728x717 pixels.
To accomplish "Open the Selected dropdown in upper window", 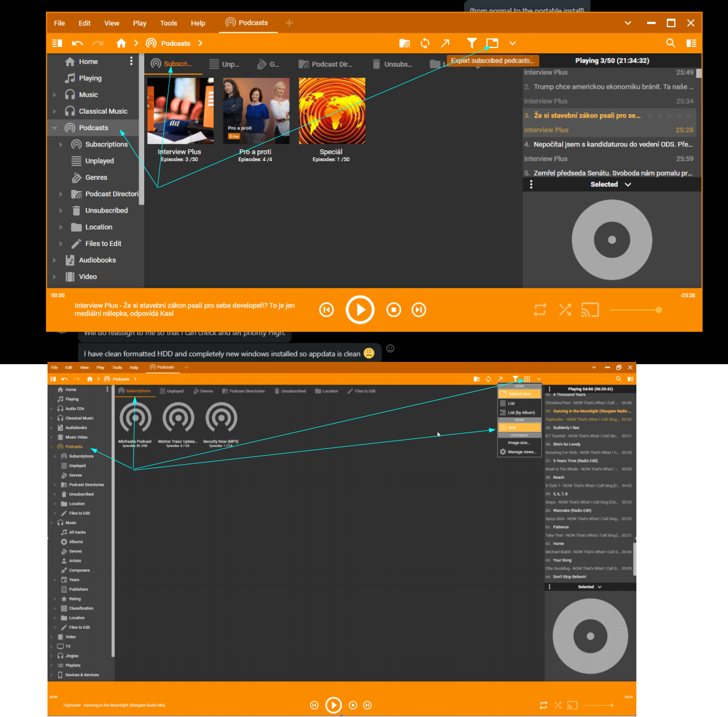I will tap(610, 184).
